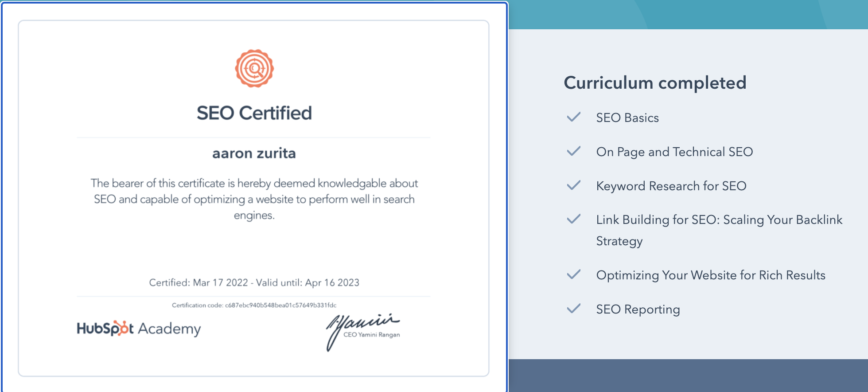Select Keyword Research for SEO item
Viewport: 868px width, 392px height.
tap(671, 186)
